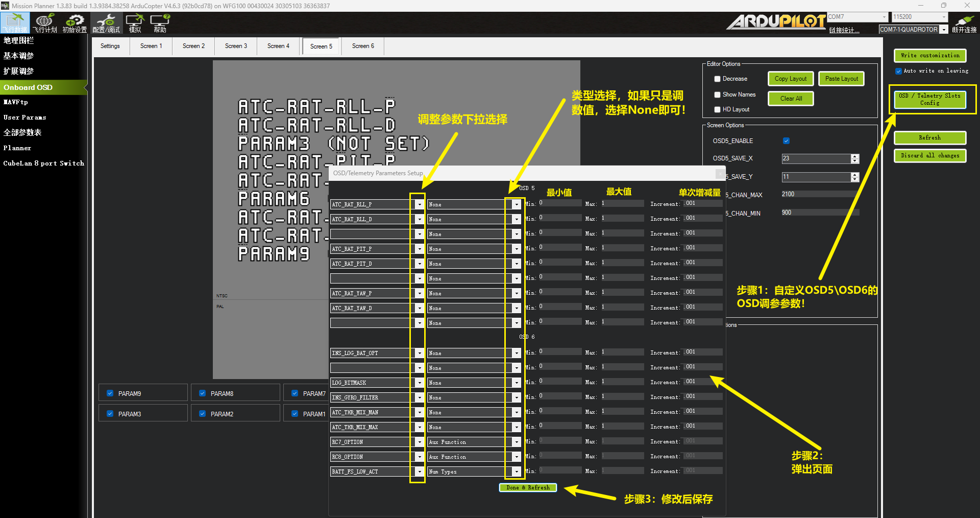This screenshot has width=980, height=518.
Task: Toggle the HD Layout checkbox
Action: click(717, 109)
